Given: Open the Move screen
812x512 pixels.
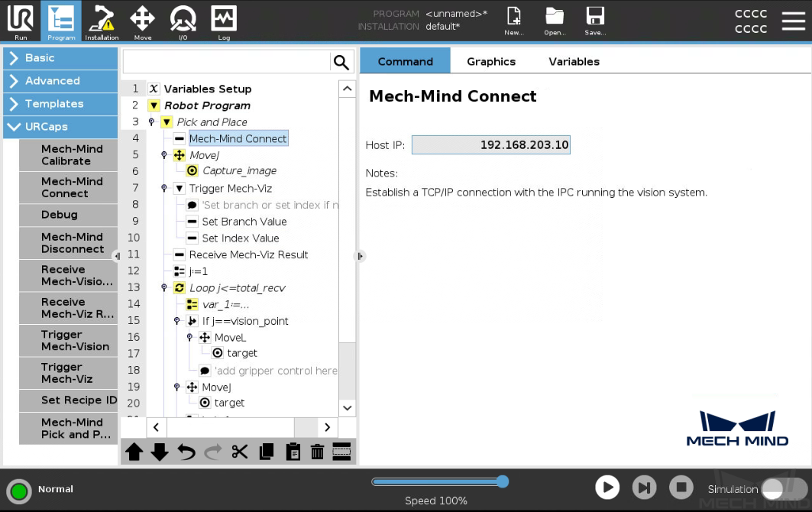Looking at the screenshot, I should click(x=142, y=21).
